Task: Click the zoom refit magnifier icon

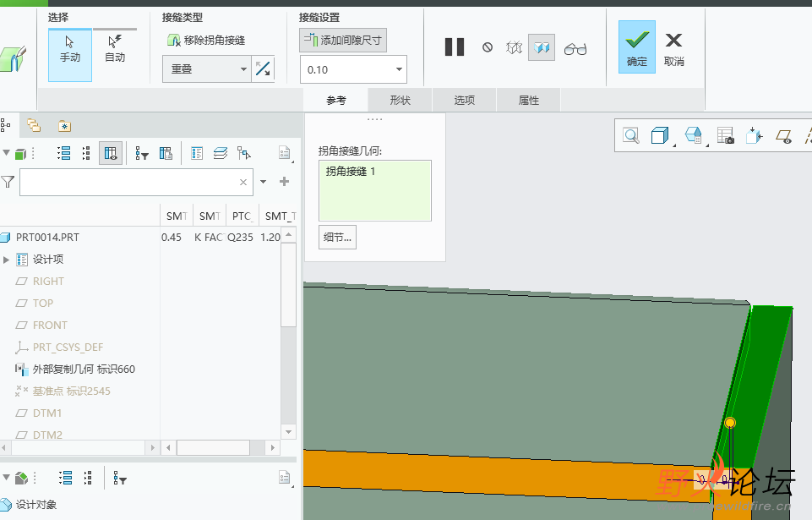Action: (x=630, y=136)
